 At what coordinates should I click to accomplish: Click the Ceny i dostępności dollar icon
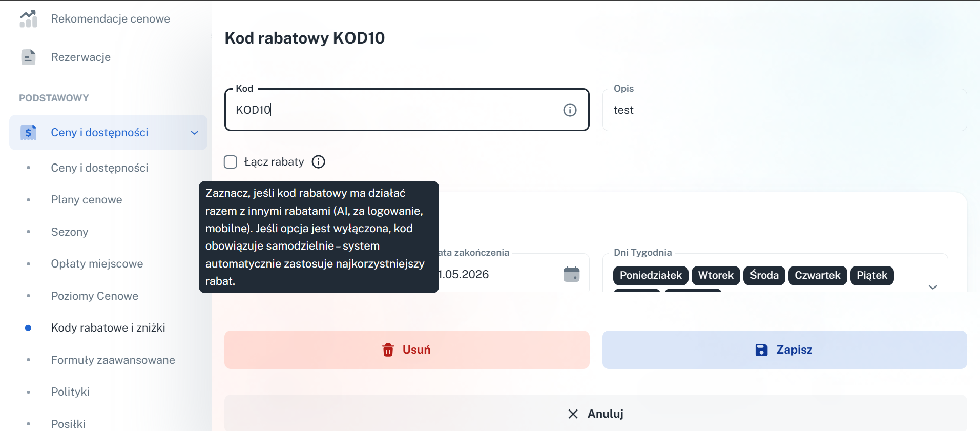[x=29, y=132]
